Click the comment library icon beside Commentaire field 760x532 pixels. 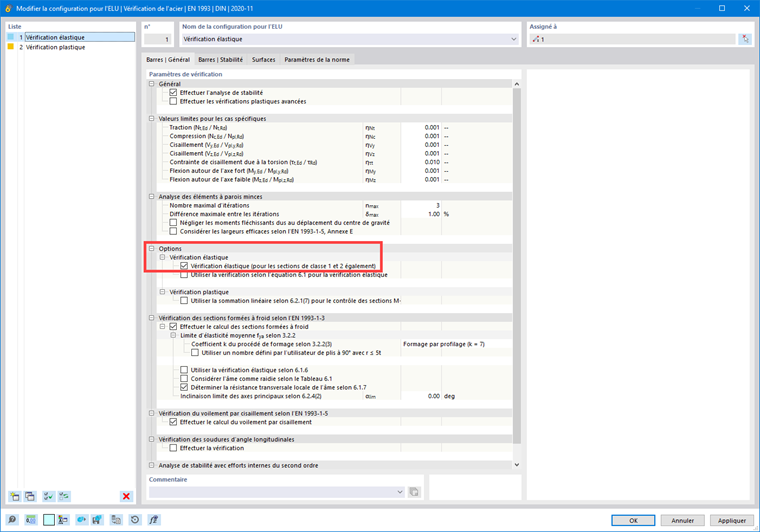pyautogui.click(x=414, y=492)
